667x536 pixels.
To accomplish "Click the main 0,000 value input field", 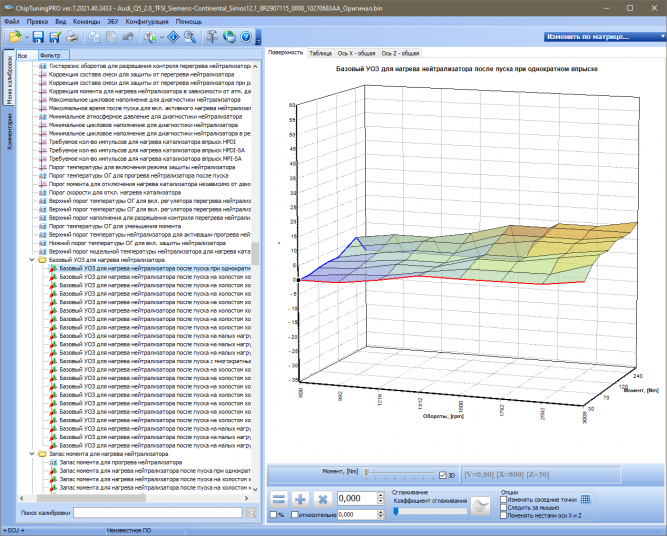I will click(356, 498).
